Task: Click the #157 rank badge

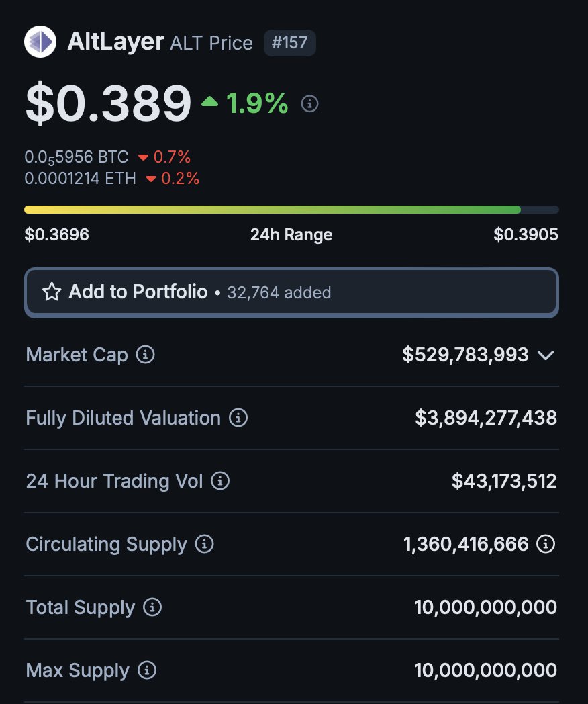Action: [x=290, y=43]
